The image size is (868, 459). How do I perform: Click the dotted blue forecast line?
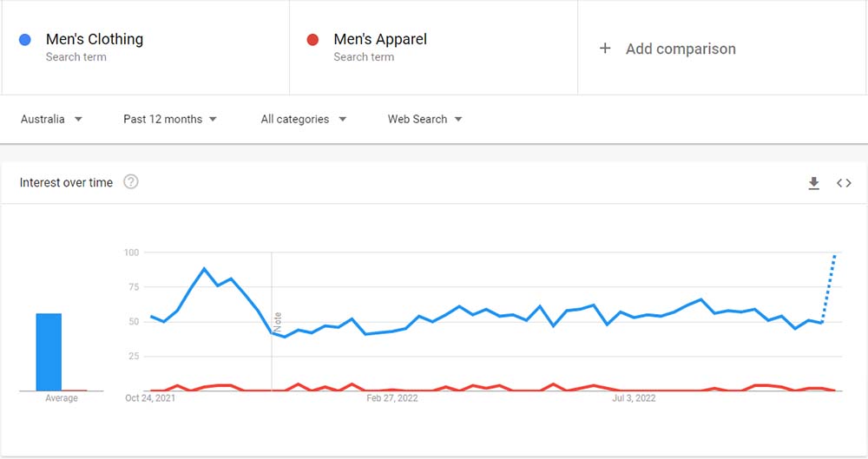coord(829,289)
